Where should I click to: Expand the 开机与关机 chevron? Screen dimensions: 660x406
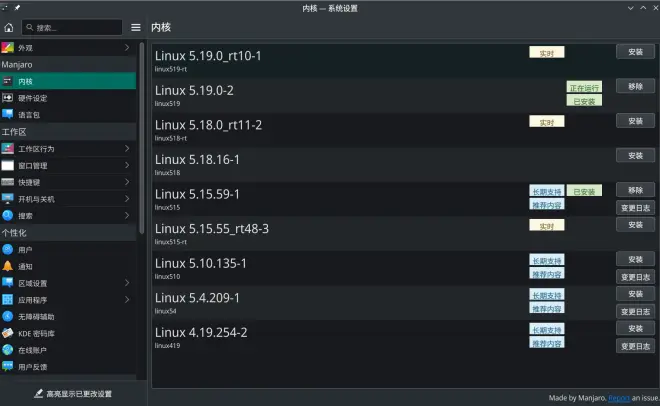click(127, 199)
